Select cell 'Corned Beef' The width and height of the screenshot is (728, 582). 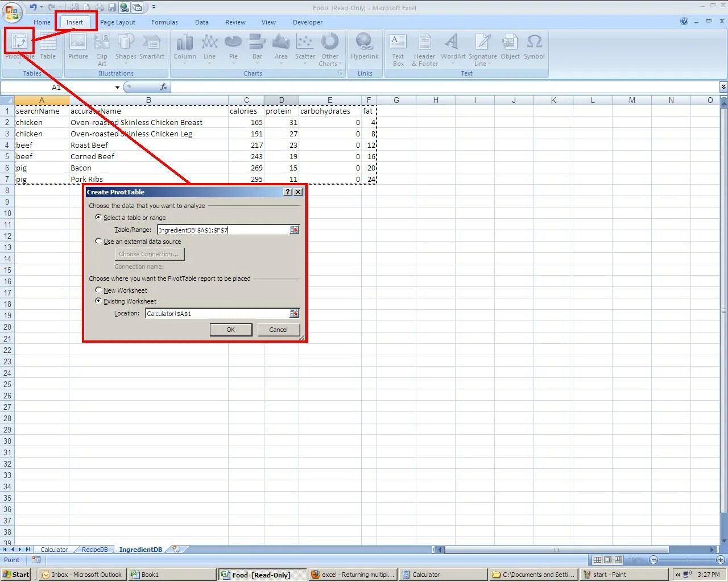tap(148, 156)
